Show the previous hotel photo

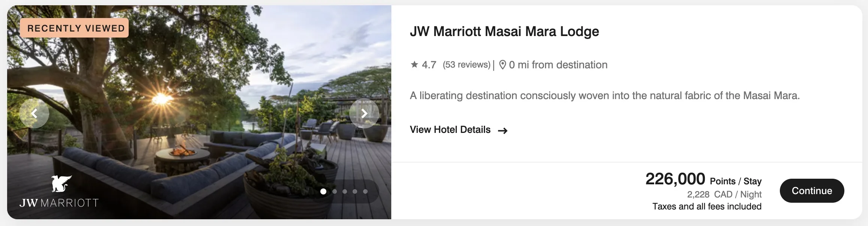pyautogui.click(x=34, y=113)
